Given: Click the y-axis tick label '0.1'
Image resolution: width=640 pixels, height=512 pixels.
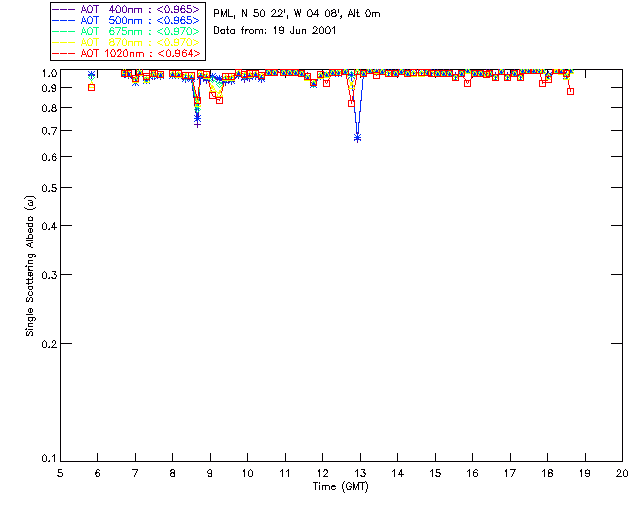Looking at the screenshot, I should click(x=49, y=459).
